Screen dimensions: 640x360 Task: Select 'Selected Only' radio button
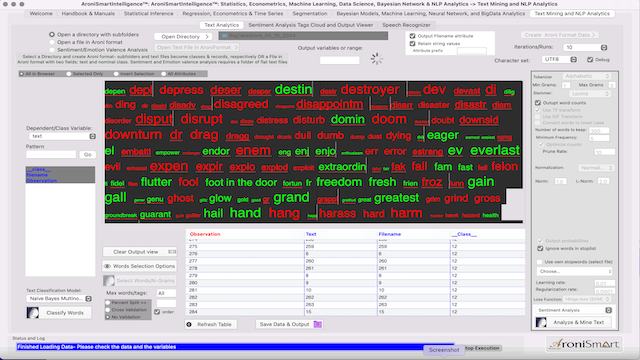(69, 74)
